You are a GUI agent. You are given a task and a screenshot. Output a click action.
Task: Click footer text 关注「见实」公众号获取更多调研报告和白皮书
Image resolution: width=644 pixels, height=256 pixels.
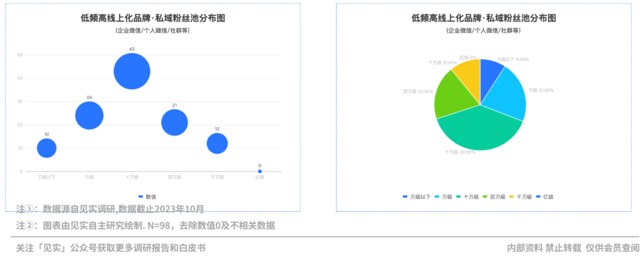[x=111, y=248]
